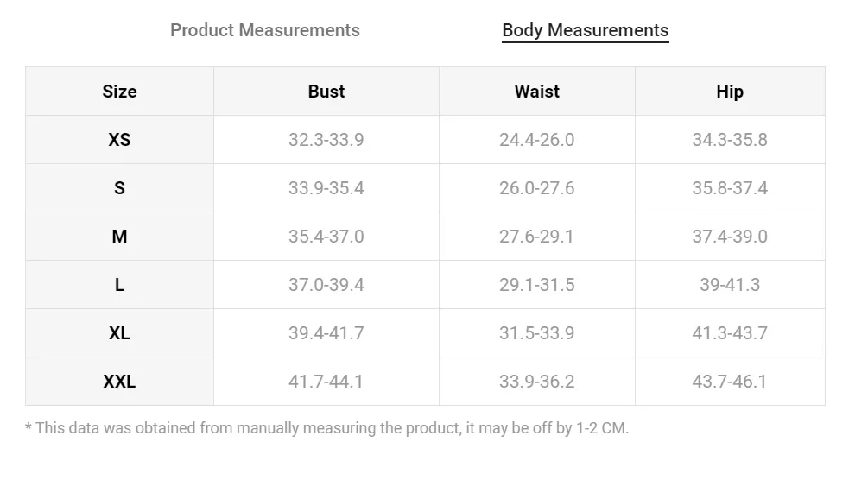
Task: Select the L size row label
Action: [119, 285]
